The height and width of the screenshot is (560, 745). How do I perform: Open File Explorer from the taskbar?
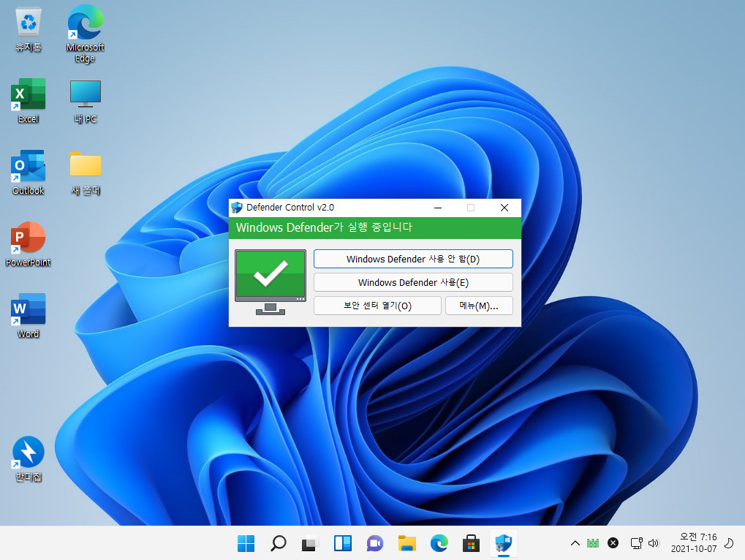tap(407, 543)
